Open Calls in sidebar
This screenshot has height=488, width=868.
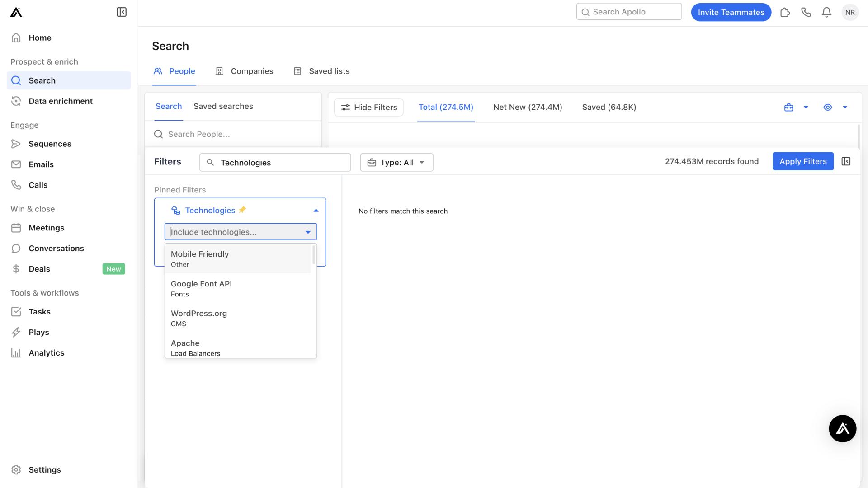pyautogui.click(x=69, y=185)
